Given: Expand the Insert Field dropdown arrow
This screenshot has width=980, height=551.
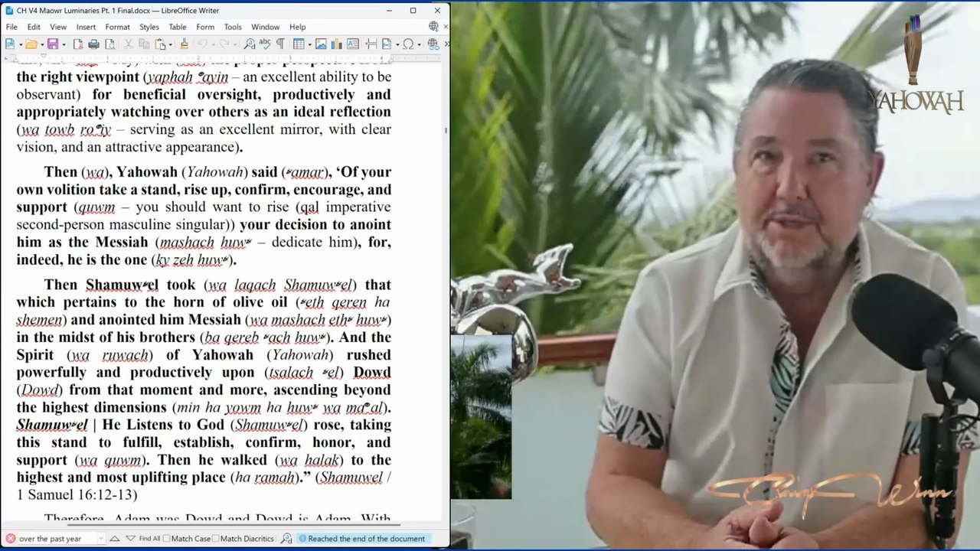Looking at the screenshot, I should [x=396, y=44].
